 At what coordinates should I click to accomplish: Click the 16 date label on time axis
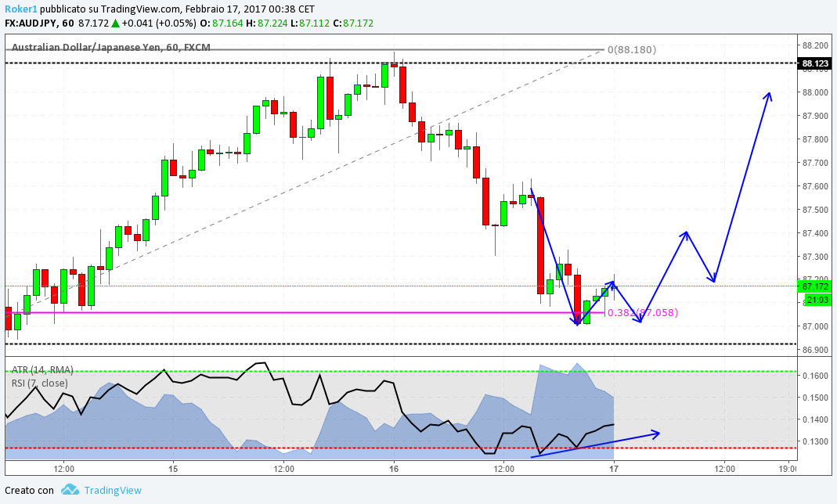394,469
